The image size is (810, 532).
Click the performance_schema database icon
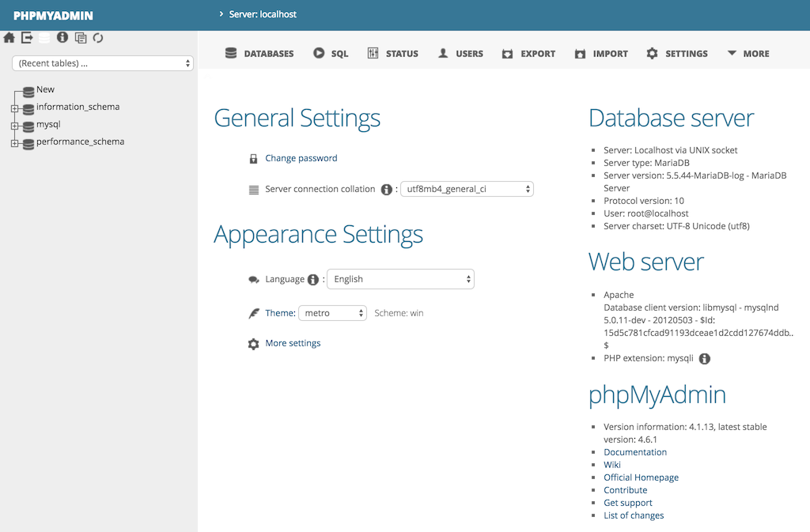coord(29,145)
